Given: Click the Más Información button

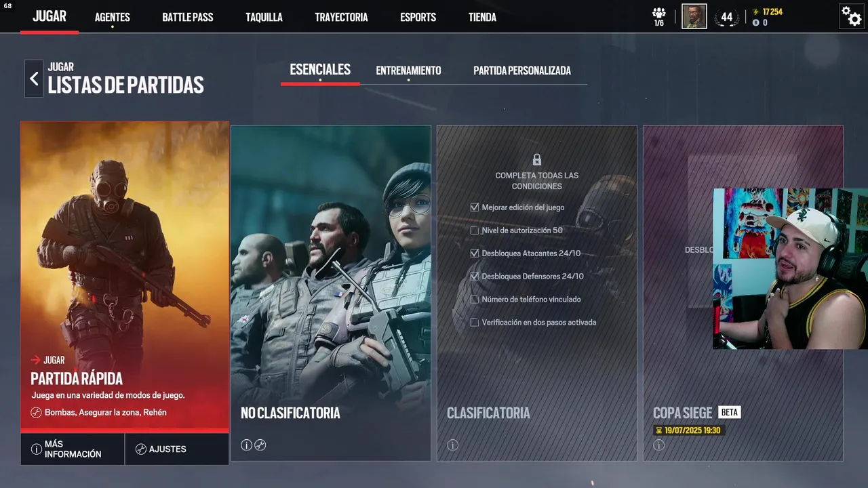Looking at the screenshot, I should (73, 449).
